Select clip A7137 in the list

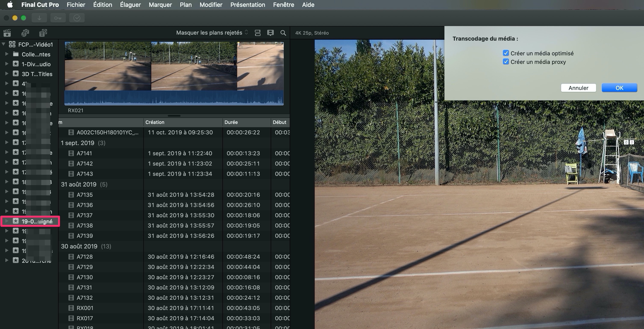(x=84, y=215)
